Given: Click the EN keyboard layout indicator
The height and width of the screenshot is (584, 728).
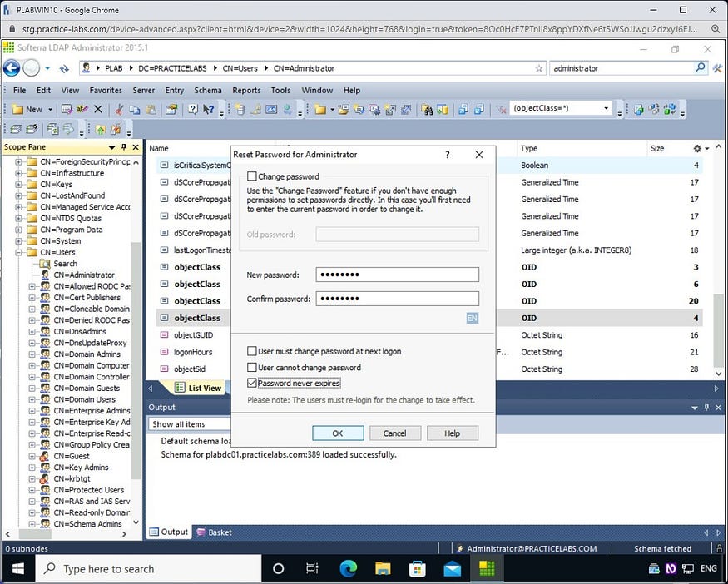Looking at the screenshot, I should click(472, 318).
